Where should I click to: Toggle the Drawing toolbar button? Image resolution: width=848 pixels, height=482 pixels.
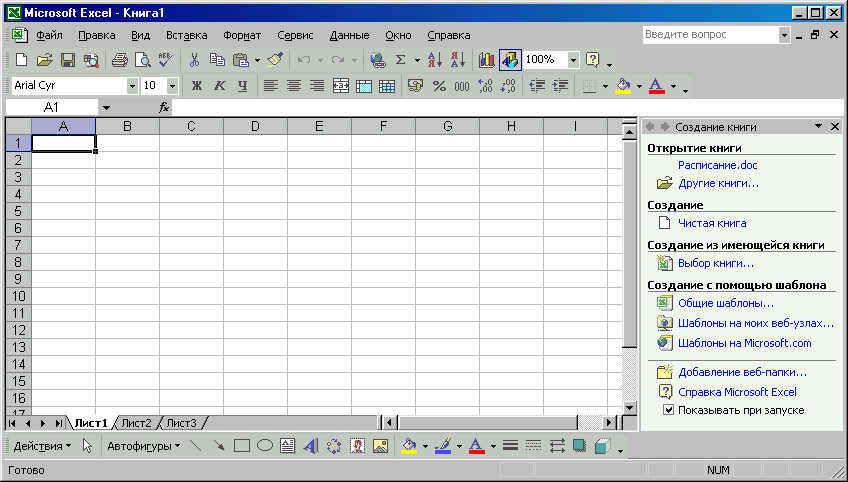coord(510,60)
